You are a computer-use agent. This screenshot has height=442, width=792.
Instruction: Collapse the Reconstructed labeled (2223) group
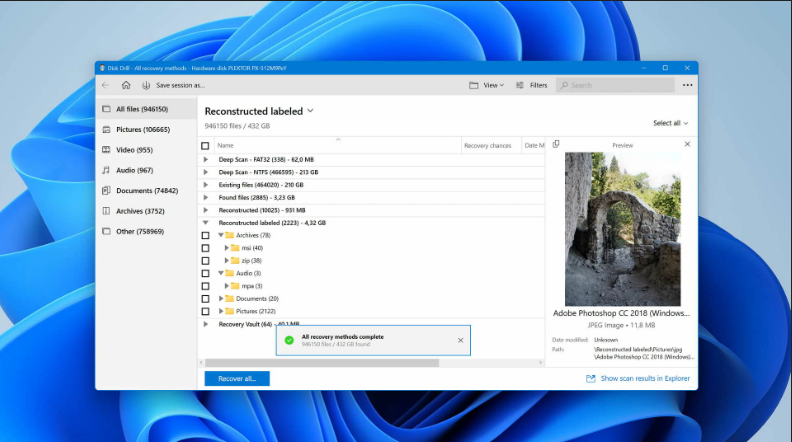206,223
